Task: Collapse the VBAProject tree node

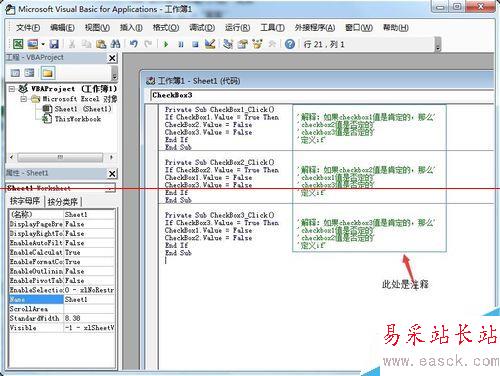Action: coord(12,89)
